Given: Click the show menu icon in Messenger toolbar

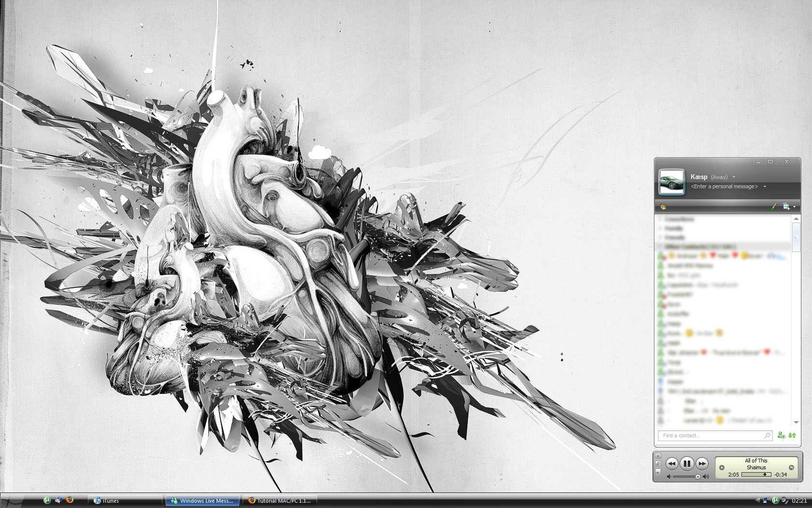Looking at the screenshot, I should pyautogui.click(x=786, y=207).
